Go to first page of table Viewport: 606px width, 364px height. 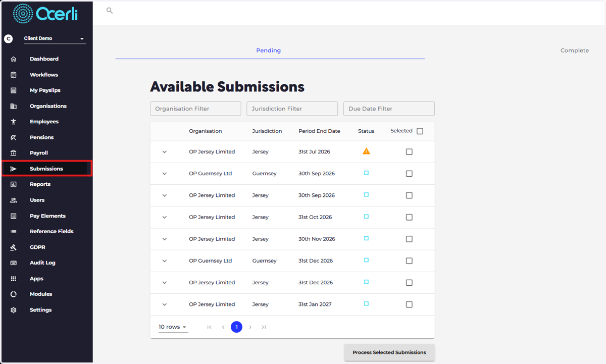coord(210,327)
